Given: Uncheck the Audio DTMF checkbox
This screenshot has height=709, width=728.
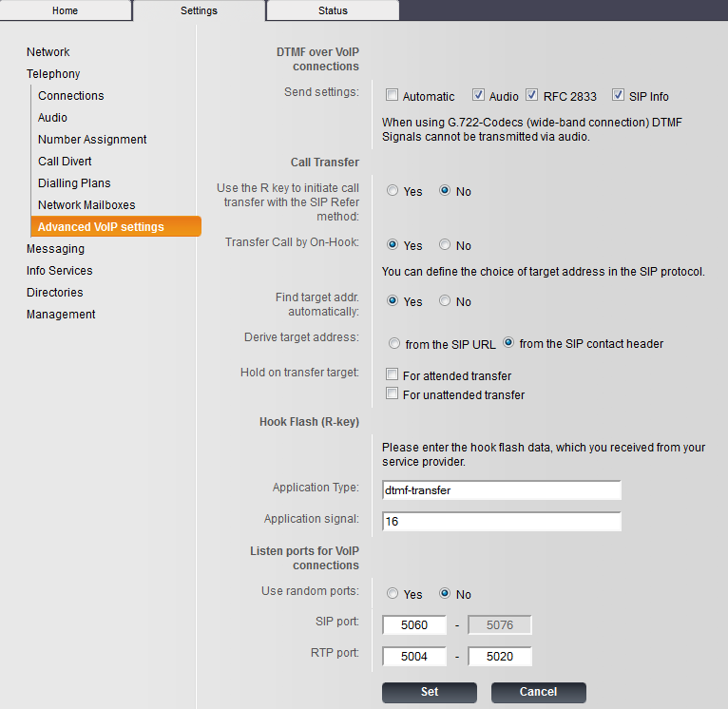Looking at the screenshot, I should [x=478, y=95].
